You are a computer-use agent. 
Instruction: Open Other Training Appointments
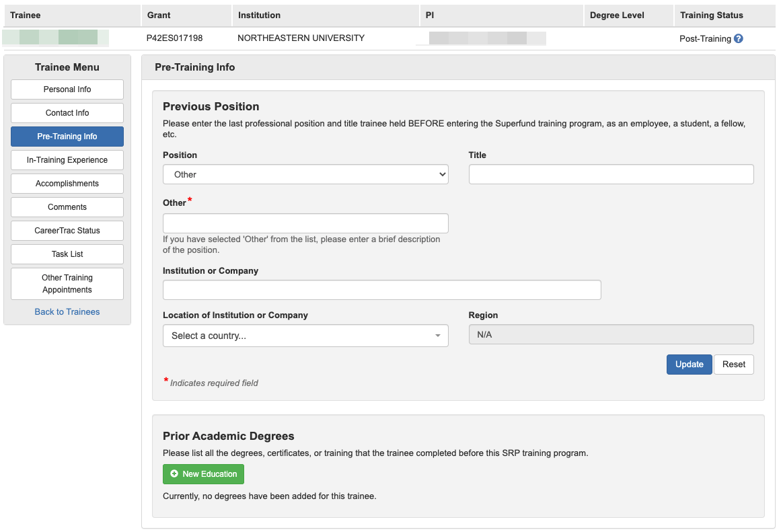click(x=67, y=284)
